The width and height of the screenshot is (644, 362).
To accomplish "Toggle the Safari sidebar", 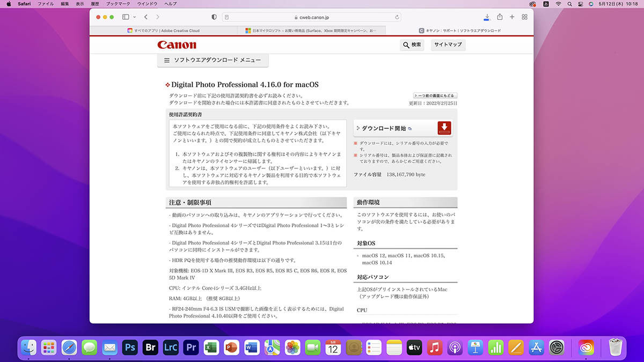I will coord(126,17).
